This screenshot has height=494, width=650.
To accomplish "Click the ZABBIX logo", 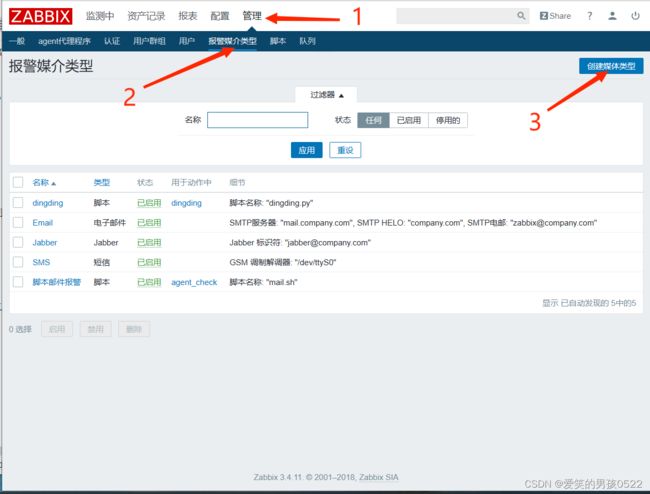I will pyautogui.click(x=40, y=16).
